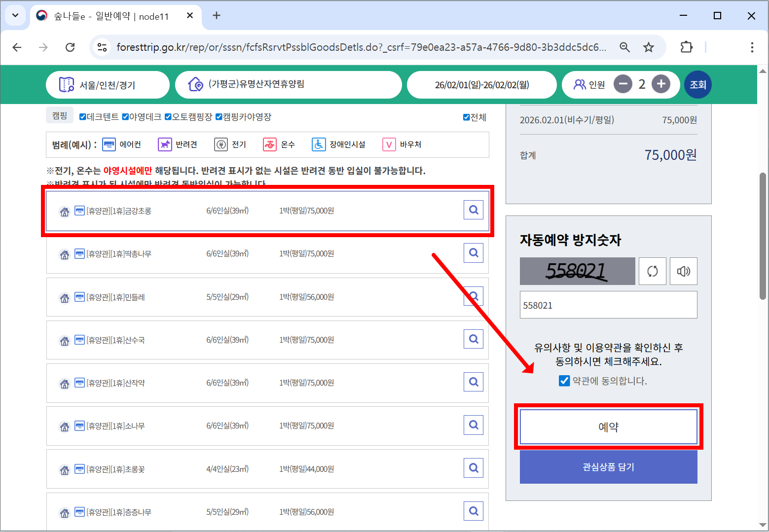Viewport: 769px width, 532px height.
Task: Click scrollbar down arrow
Action: click(763, 525)
